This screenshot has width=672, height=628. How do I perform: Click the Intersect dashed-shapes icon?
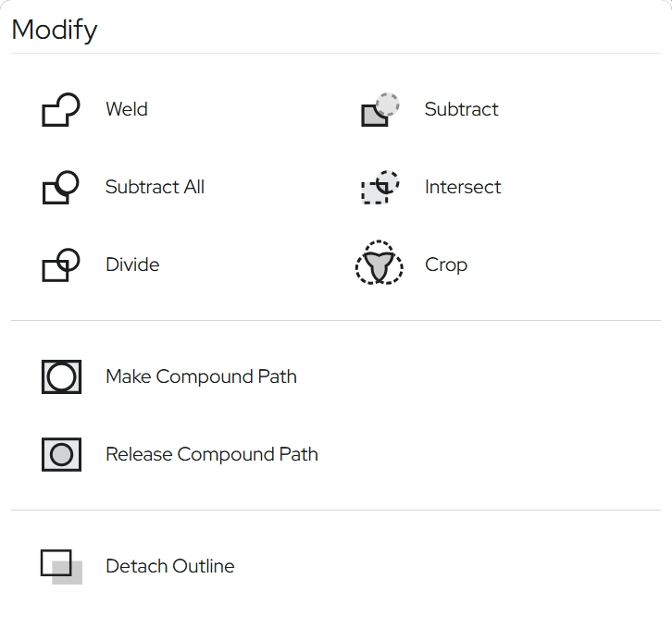pos(380,188)
